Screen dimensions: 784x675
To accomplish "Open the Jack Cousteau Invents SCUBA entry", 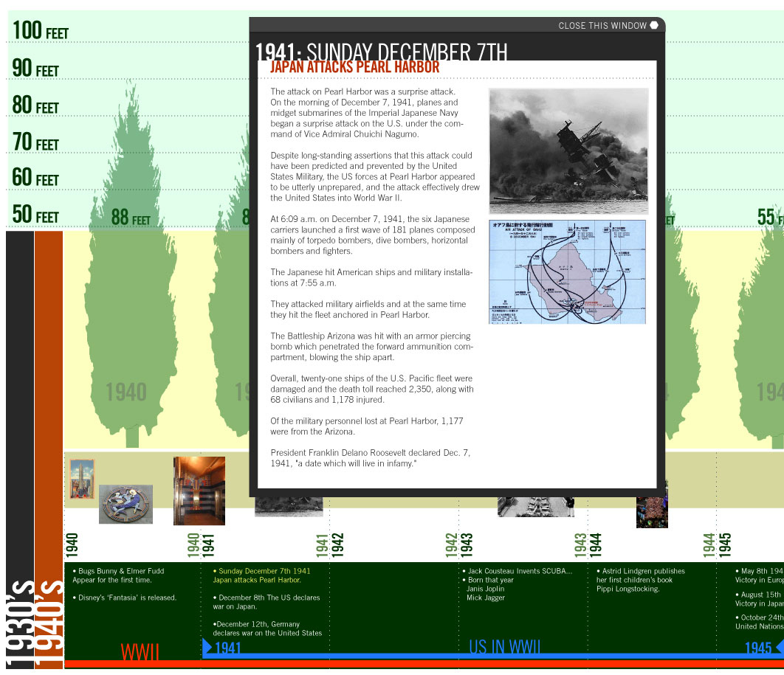I will pyautogui.click(x=520, y=571).
